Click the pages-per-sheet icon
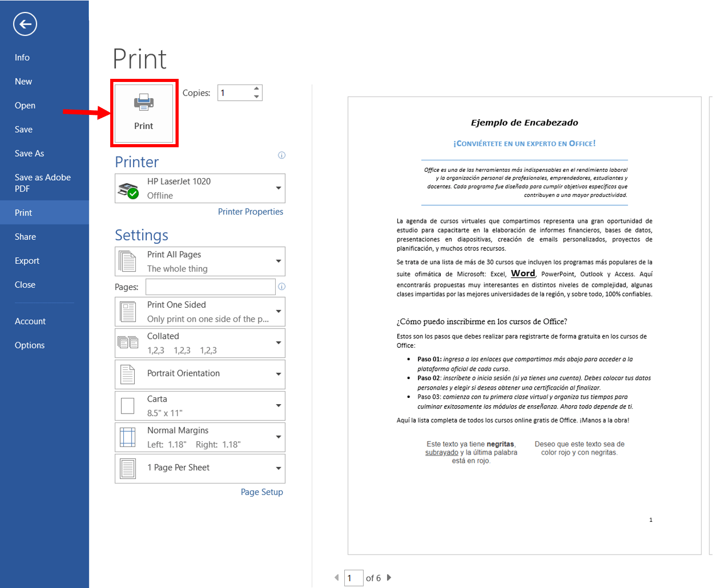 tap(128, 468)
